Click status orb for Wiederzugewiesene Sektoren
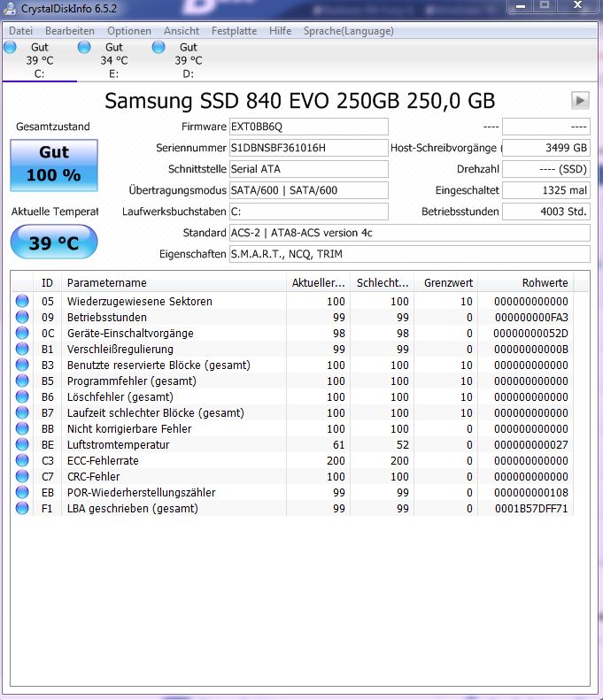This screenshot has height=700, width=603. click(x=22, y=302)
